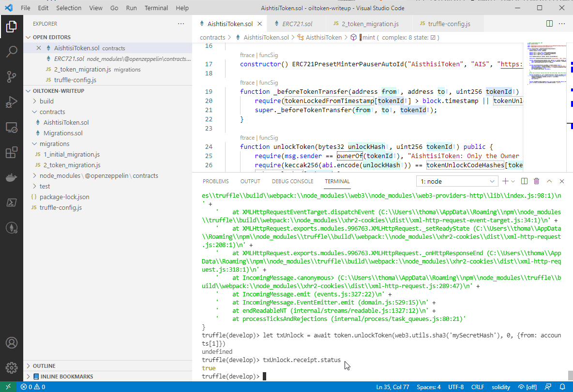Open Manage gear icon
Viewport: 573px width, 392px height.
tap(11, 367)
